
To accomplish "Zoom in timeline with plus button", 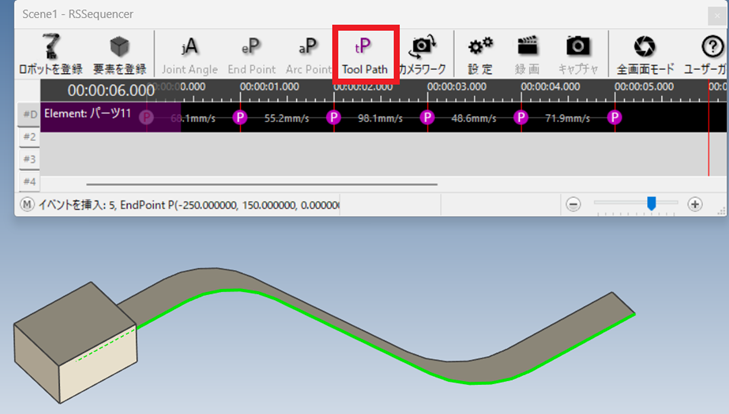I will coord(695,204).
